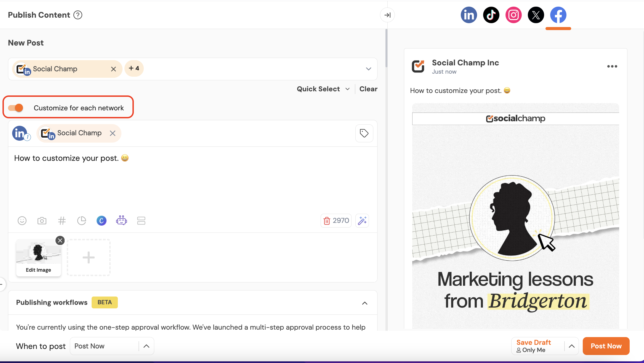Click the camera media upload icon
Image resolution: width=644 pixels, height=363 pixels.
pos(42,221)
